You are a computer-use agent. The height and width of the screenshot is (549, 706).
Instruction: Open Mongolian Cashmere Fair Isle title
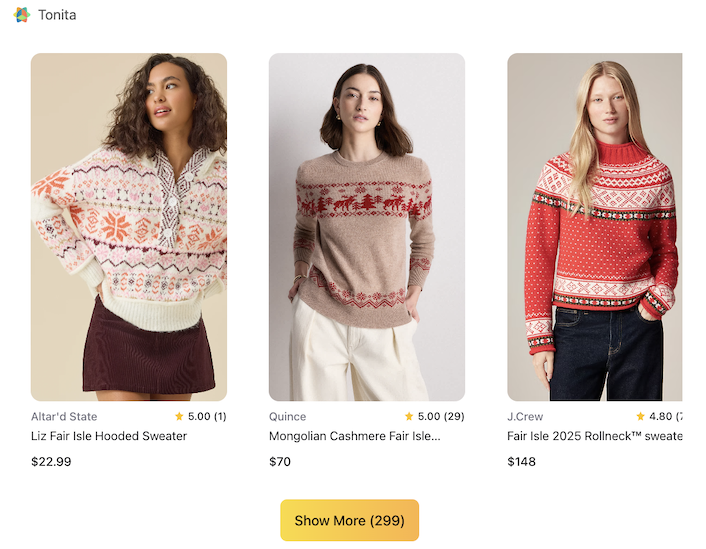point(354,436)
